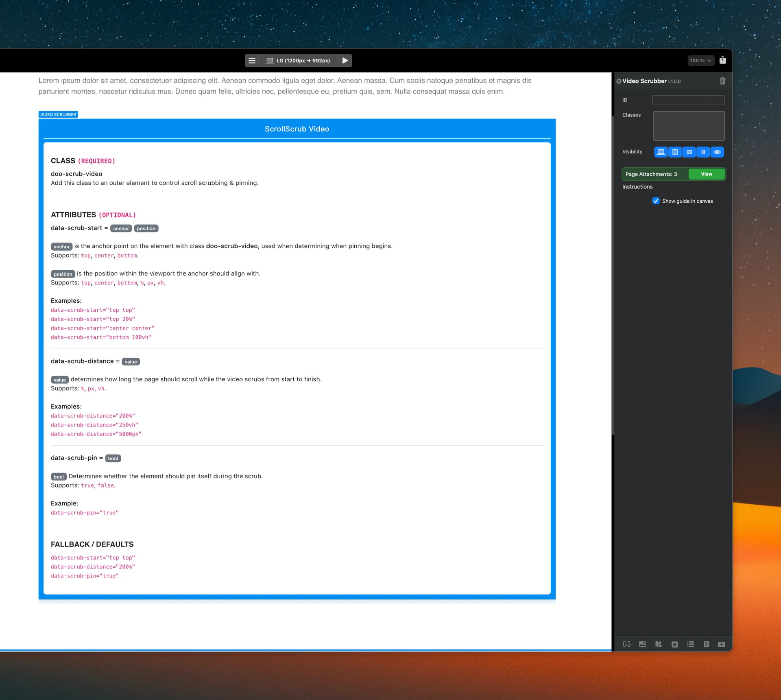Open the LG breakpoint selector
781x700 pixels.
point(298,61)
